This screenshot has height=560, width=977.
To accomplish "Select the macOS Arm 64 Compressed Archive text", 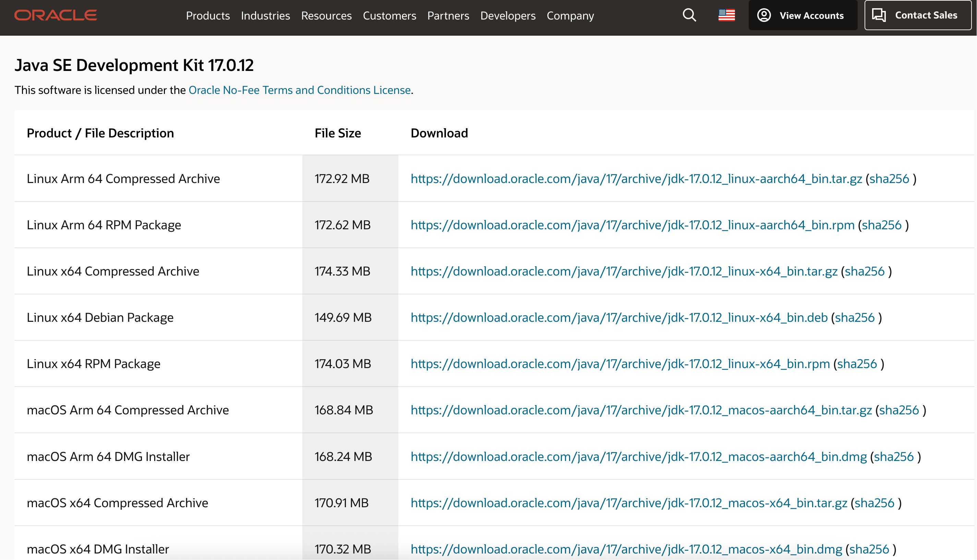I will pos(128,410).
